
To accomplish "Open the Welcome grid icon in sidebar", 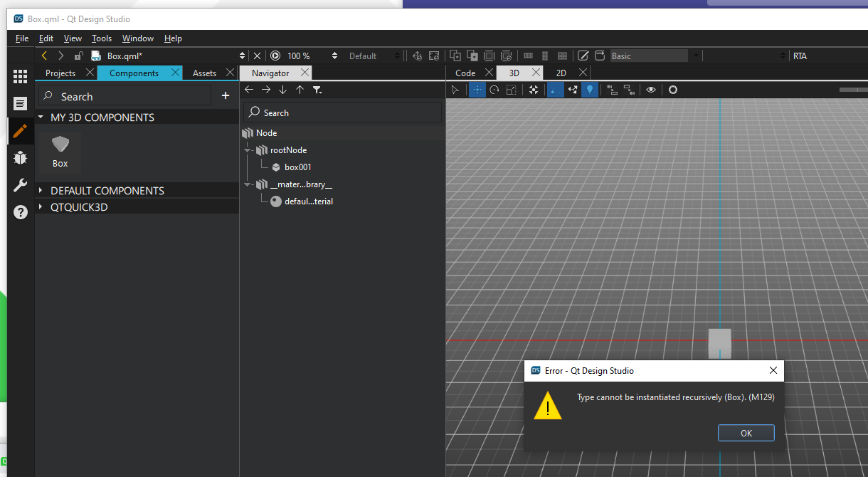I will pyautogui.click(x=20, y=76).
